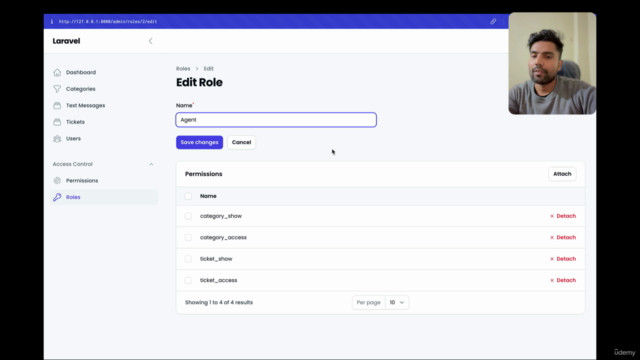Click the webcam video thumbnail
This screenshot has width=640, height=360.
pyautogui.click(x=552, y=63)
